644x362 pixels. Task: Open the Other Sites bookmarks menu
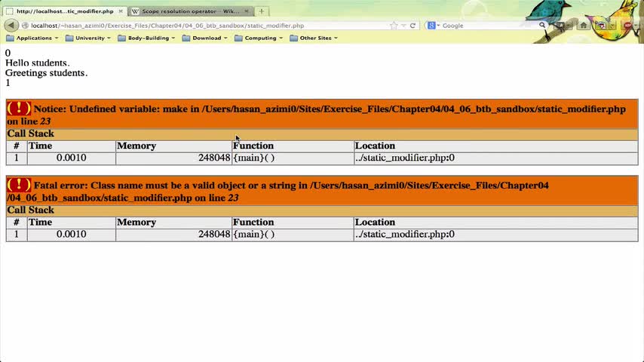tap(314, 38)
